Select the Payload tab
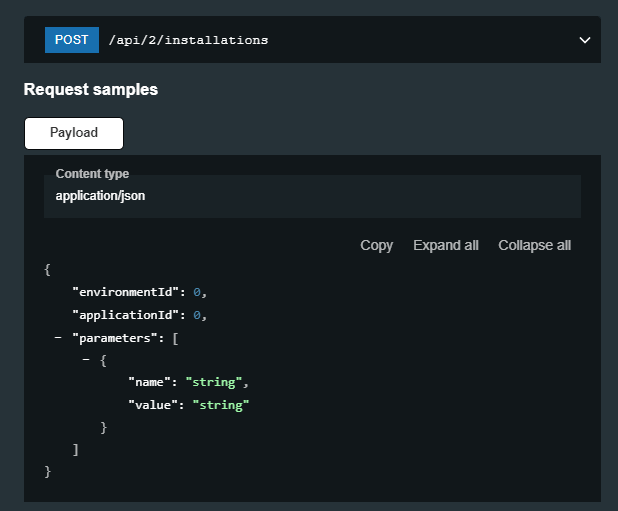This screenshot has height=511, width=618. 74,133
